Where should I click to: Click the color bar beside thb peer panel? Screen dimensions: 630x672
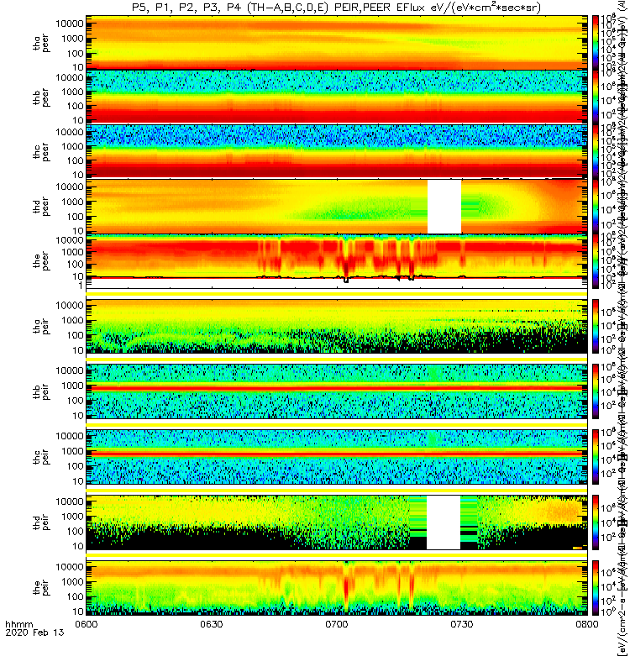[x=596, y=97]
